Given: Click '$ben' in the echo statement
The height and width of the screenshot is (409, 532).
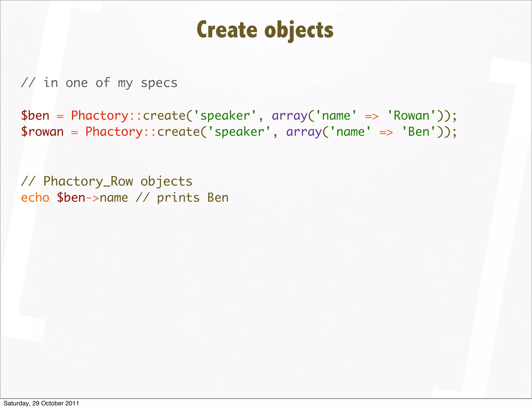Looking at the screenshot, I should click(71, 198).
